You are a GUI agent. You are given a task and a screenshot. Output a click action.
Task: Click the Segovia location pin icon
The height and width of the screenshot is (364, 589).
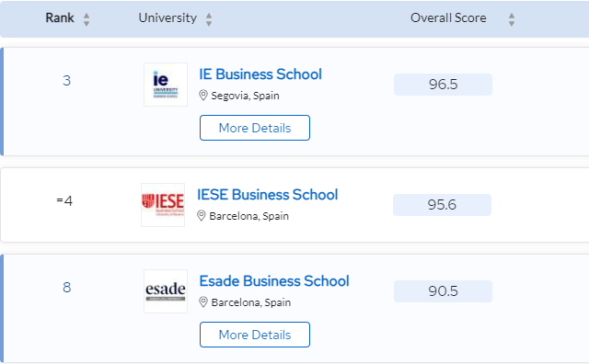(203, 96)
